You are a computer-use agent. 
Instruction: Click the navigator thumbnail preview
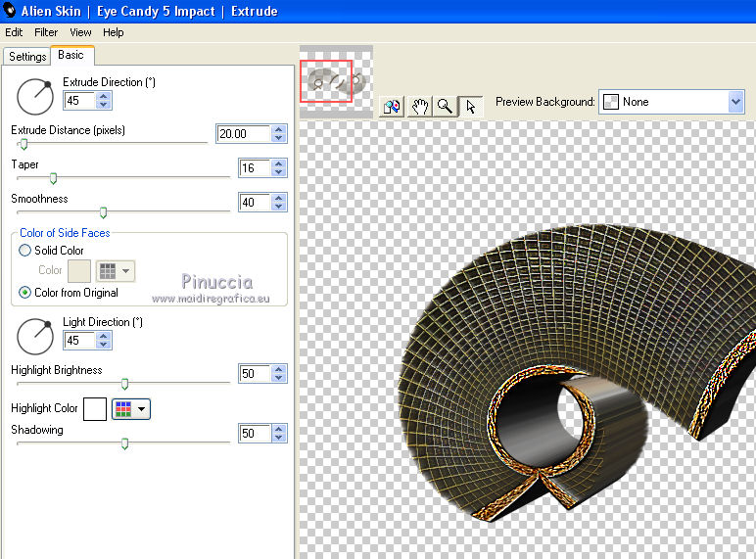(x=336, y=82)
